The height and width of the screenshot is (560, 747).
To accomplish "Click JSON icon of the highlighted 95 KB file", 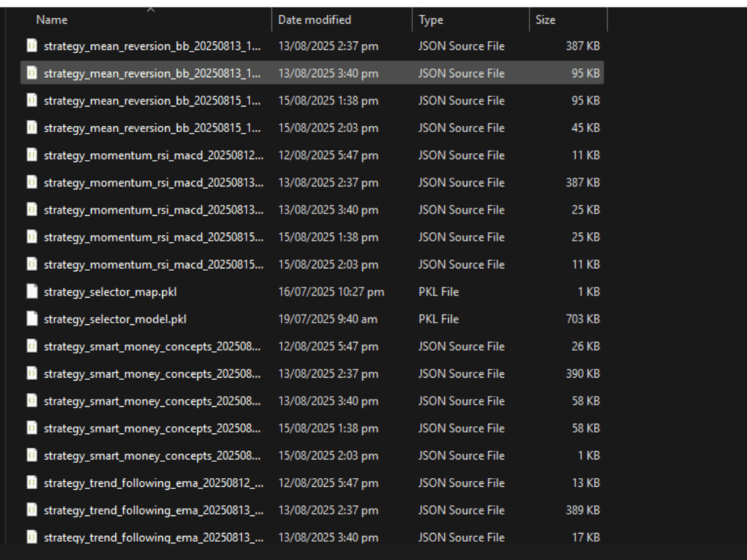I will pos(32,73).
